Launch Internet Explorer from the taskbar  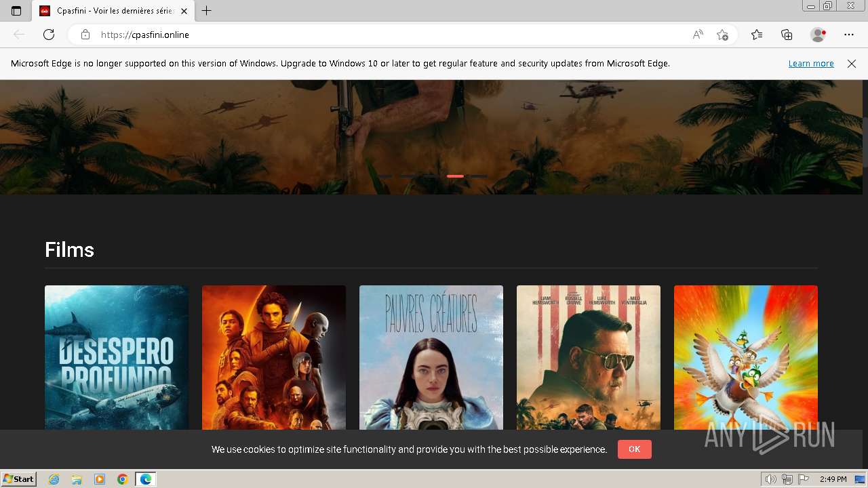[x=54, y=479]
